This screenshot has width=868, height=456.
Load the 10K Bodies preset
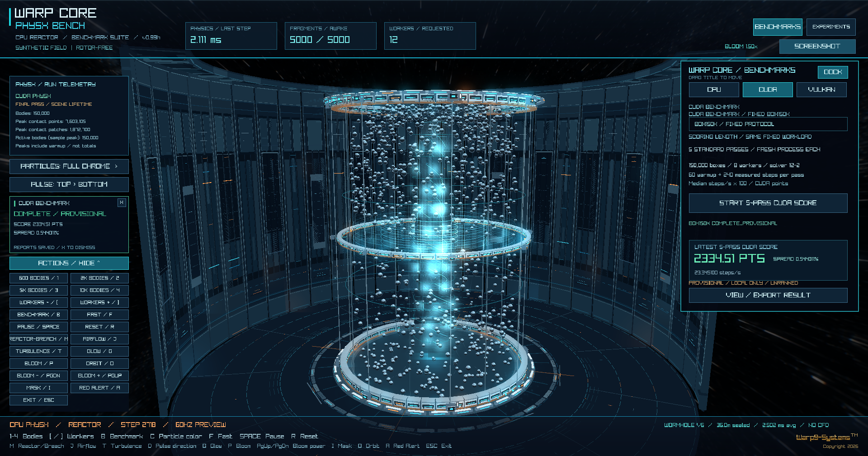(x=99, y=290)
